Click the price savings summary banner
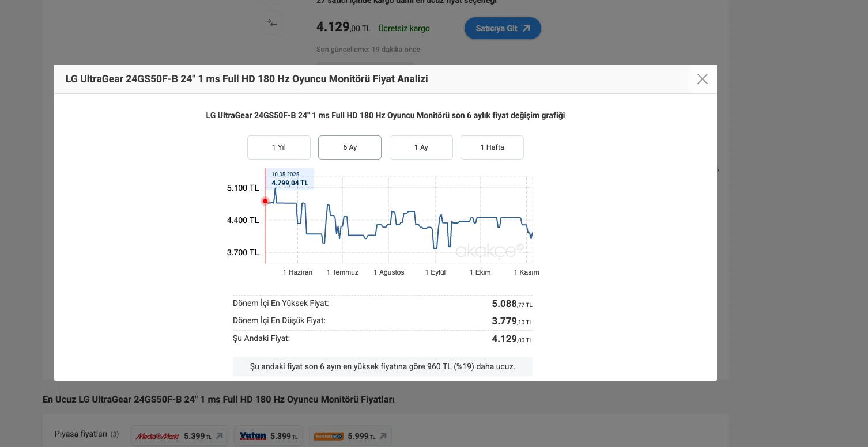Screen dimensions: 868x447 (383, 366)
